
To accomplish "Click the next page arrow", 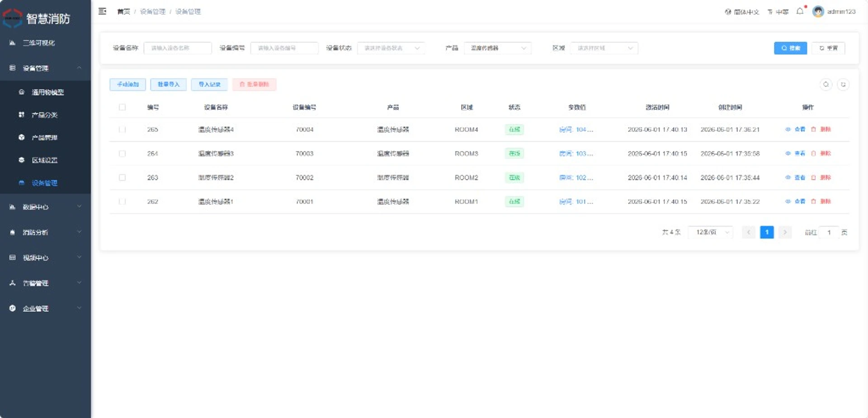I will pyautogui.click(x=785, y=232).
